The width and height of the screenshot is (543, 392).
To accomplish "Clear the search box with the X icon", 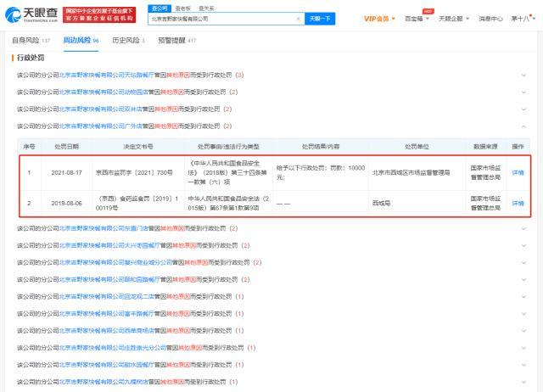I will pyautogui.click(x=298, y=19).
